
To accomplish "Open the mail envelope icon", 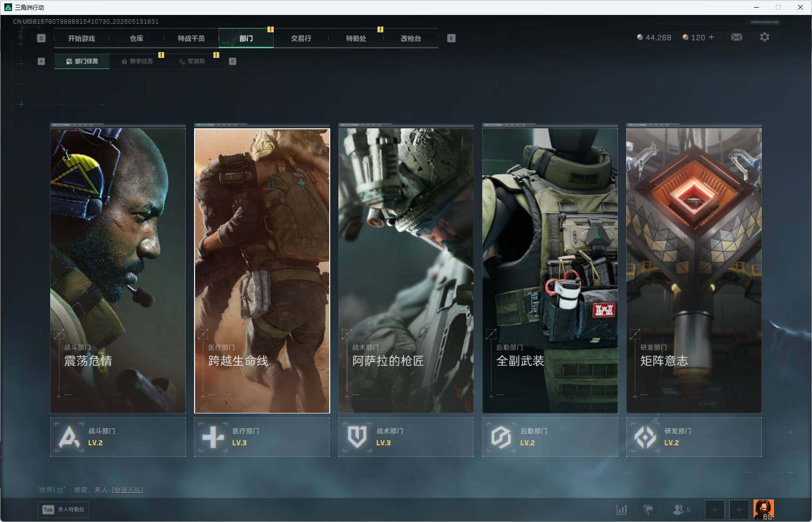I will tap(737, 37).
